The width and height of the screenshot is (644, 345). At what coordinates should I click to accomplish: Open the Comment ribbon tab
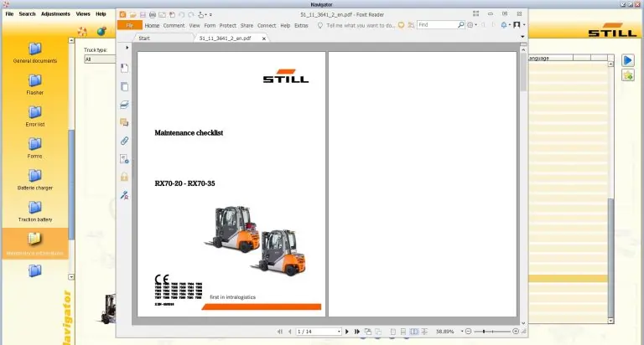[174, 25]
